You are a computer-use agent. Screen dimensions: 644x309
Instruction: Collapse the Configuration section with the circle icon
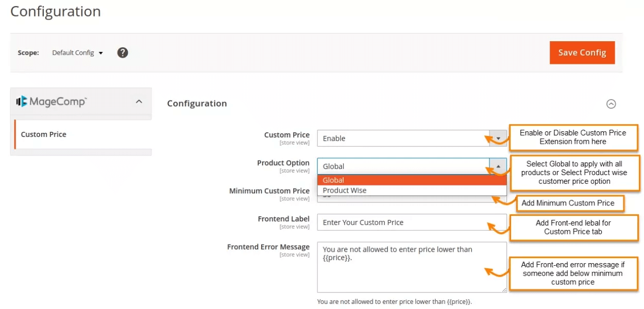point(611,104)
